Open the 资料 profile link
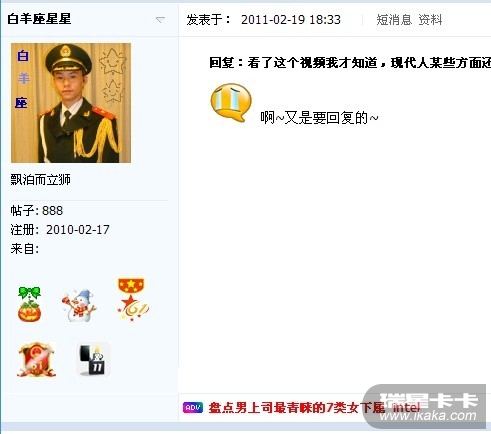This screenshot has height=434, width=491. (430, 20)
